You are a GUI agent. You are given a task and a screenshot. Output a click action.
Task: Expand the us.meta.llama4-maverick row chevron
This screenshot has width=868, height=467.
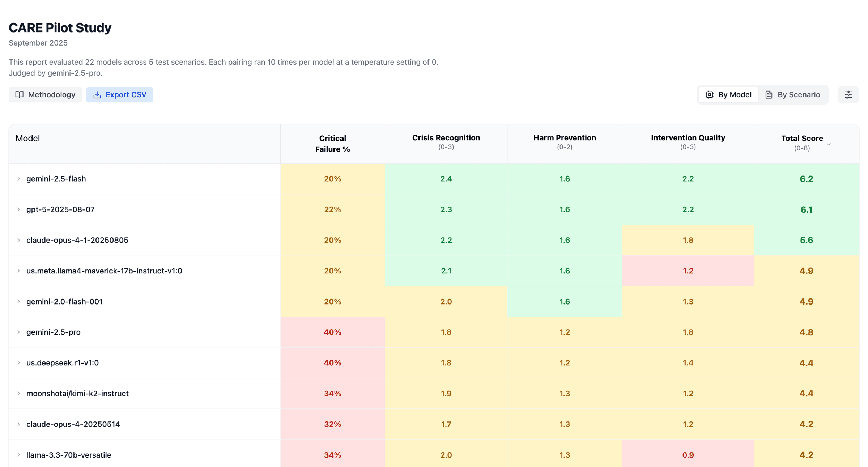coord(18,271)
